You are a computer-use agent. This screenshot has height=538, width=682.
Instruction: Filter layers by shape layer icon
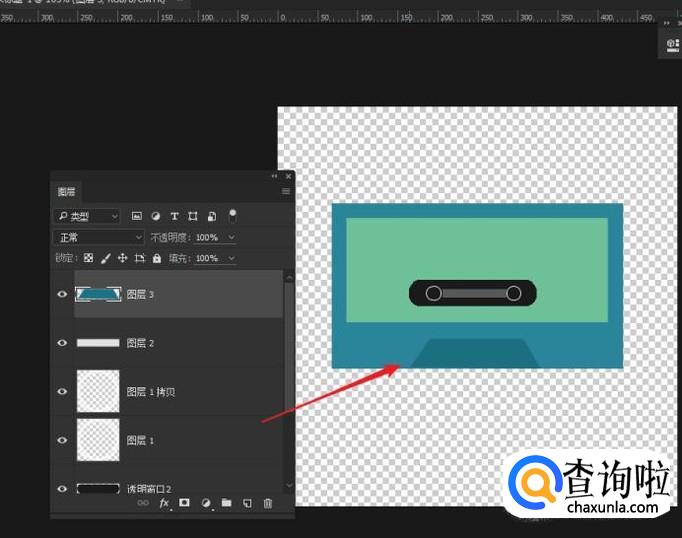click(193, 216)
